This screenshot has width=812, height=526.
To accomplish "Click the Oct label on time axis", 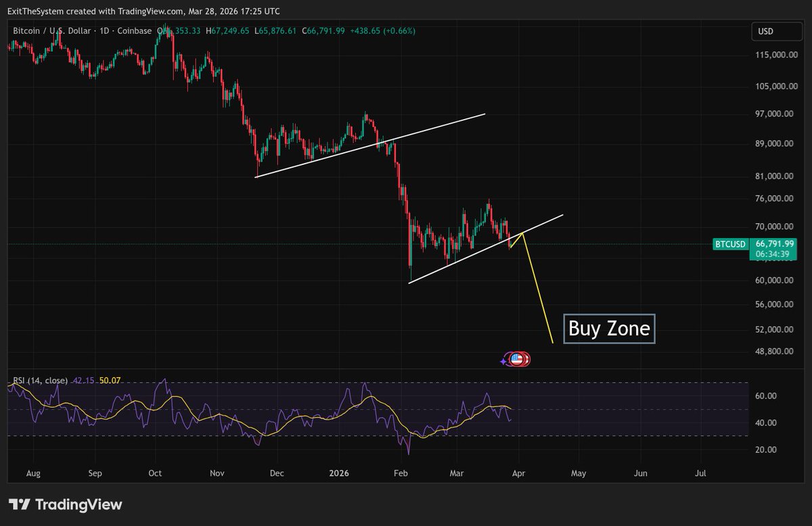I will 155,474.
